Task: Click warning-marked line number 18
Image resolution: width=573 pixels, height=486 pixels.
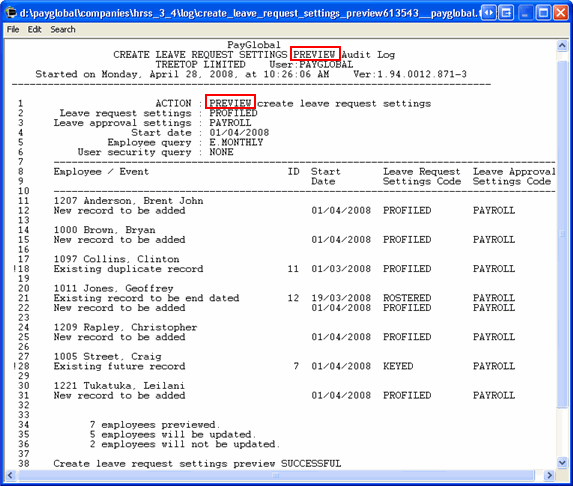Action: tap(23, 269)
